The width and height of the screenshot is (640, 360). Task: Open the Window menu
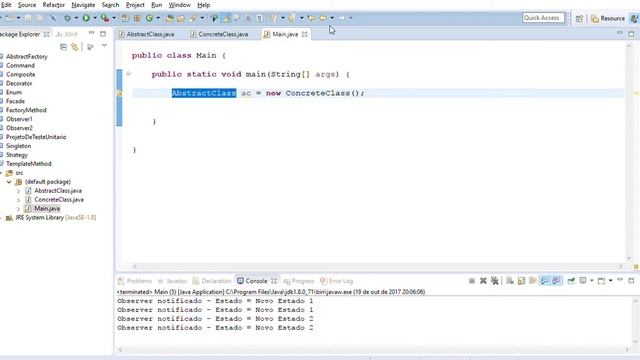(x=180, y=5)
